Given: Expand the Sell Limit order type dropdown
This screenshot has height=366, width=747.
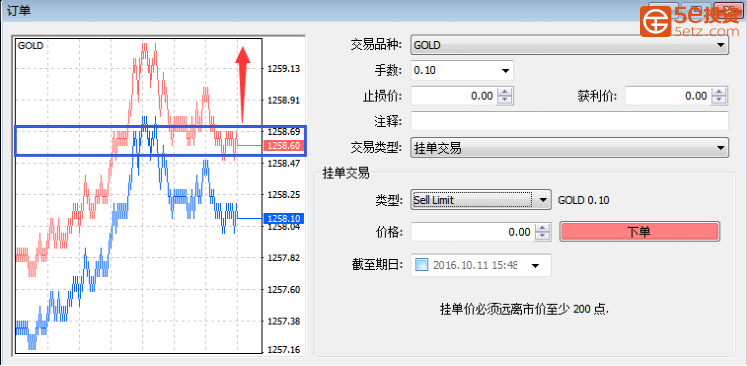Looking at the screenshot, I should [480, 200].
